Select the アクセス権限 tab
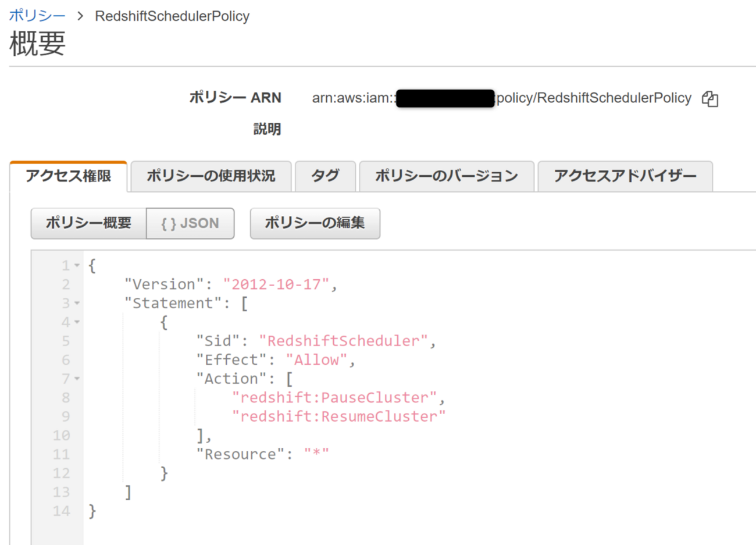 pos(68,176)
